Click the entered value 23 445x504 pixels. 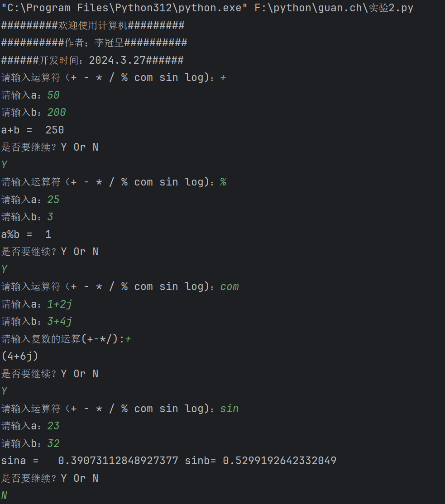53,426
